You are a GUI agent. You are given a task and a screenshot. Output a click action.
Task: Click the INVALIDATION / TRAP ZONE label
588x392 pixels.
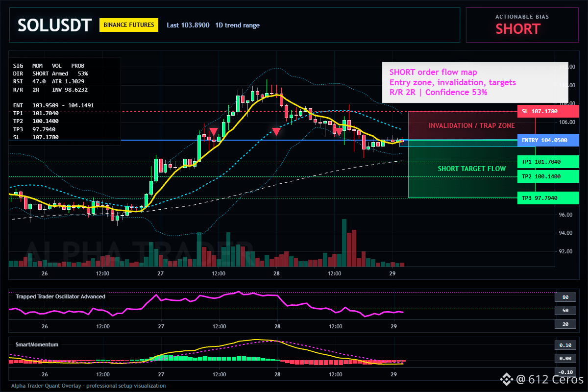(x=472, y=125)
